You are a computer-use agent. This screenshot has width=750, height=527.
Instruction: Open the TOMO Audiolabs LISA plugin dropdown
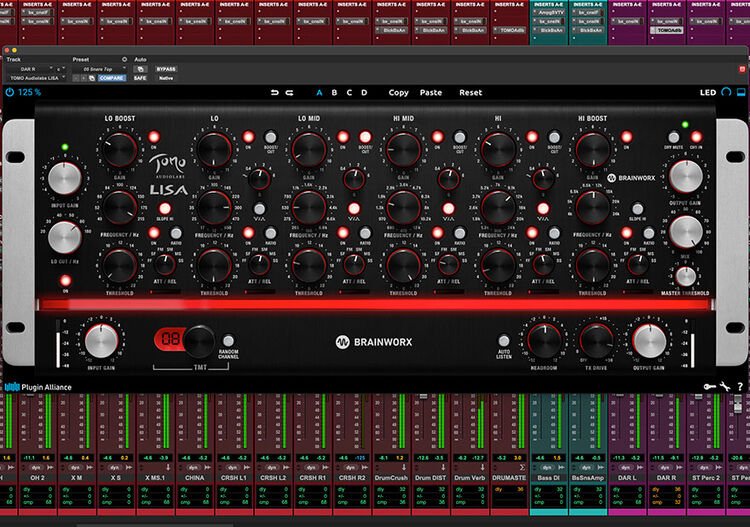point(36,78)
